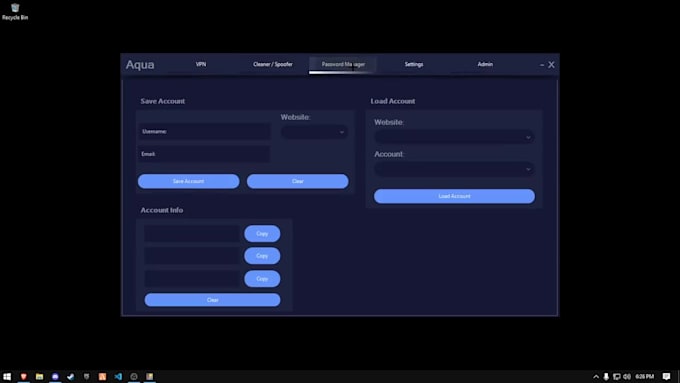Image resolution: width=680 pixels, height=383 pixels.
Task: Copy the first Account Info field
Action: point(262,233)
